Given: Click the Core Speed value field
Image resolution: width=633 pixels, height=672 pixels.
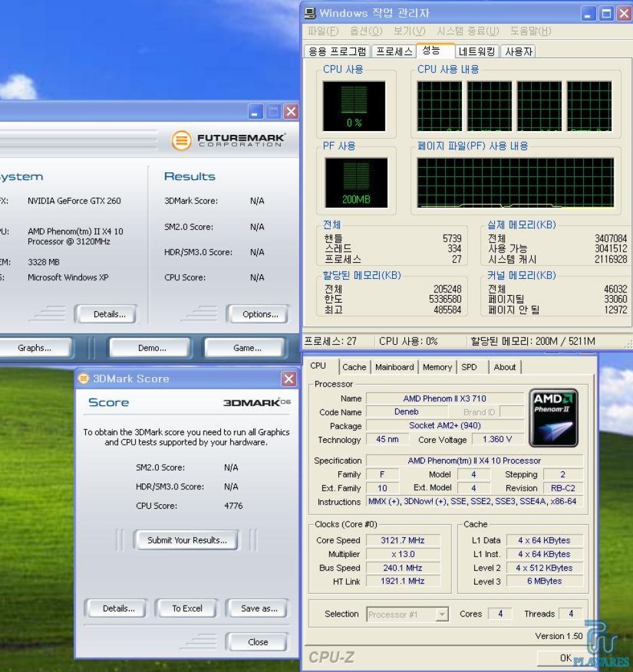Looking at the screenshot, I should [402, 540].
